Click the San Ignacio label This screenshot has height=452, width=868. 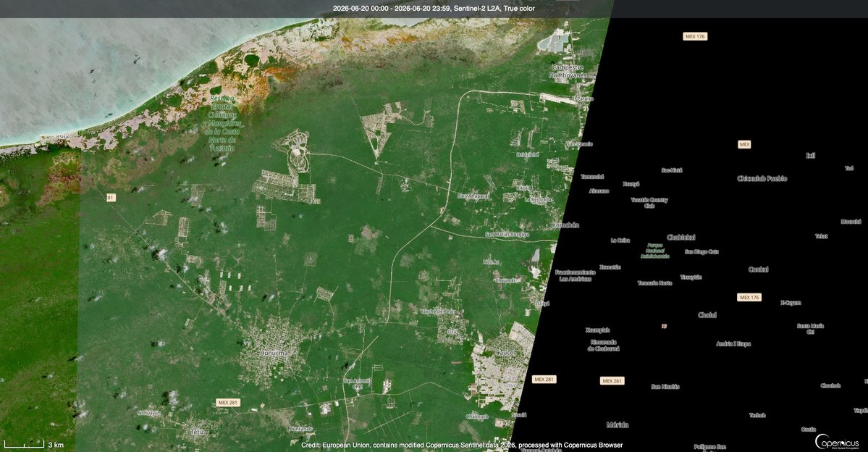coord(579,144)
